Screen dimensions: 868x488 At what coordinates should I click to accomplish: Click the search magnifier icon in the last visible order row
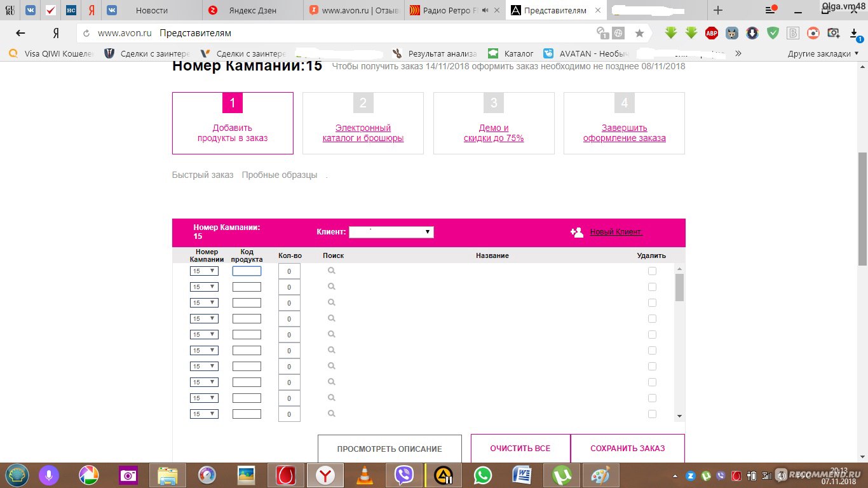(x=331, y=414)
